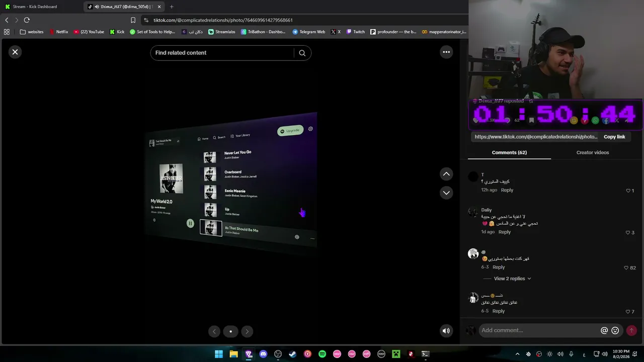Open OBS Studio from the taskbar
Image resolution: width=644 pixels, height=362 pixels.
point(278,354)
